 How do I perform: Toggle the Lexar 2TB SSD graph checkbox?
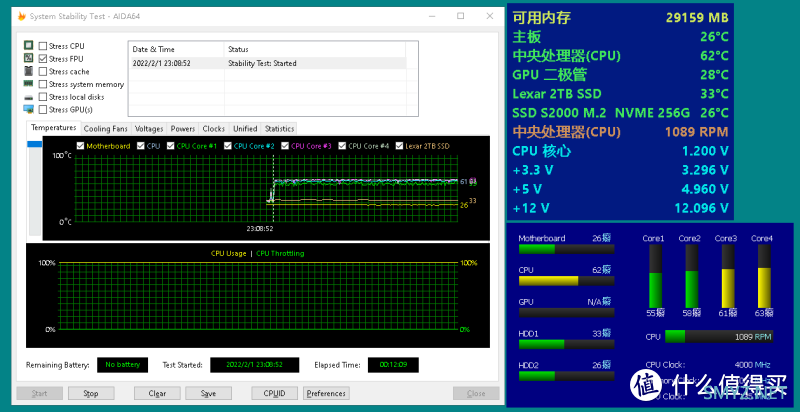point(399,146)
